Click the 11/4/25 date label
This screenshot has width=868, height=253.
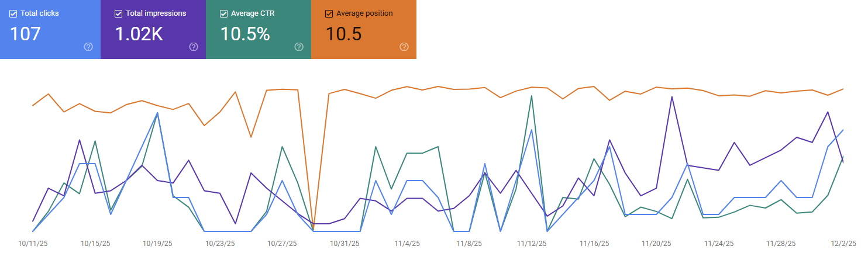point(407,243)
